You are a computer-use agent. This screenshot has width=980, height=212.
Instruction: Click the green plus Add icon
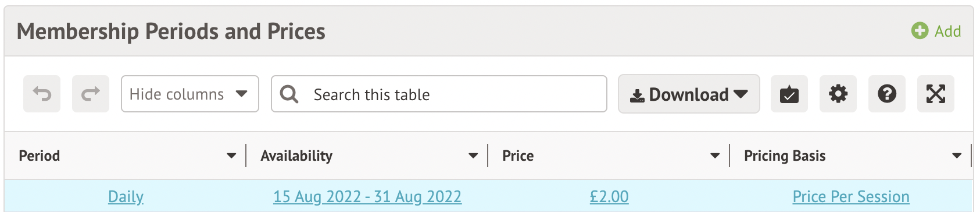pos(920,31)
